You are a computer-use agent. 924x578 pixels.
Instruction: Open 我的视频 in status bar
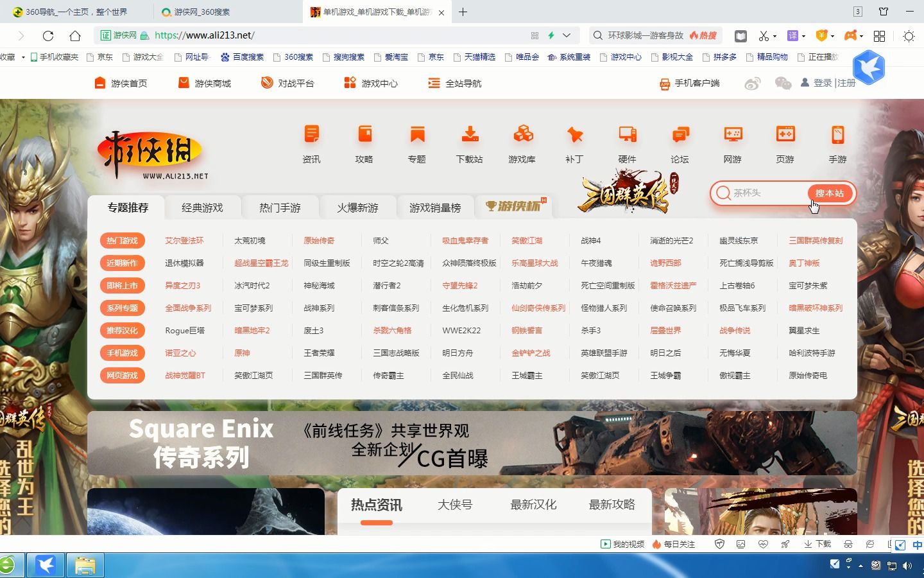[622, 544]
